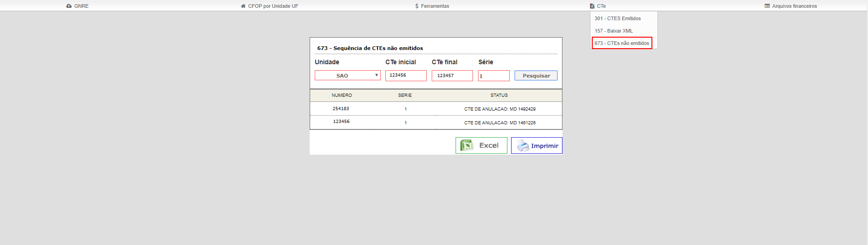Focus the CTe inicial input field
Viewport: 868px width, 245px height.
click(406, 75)
